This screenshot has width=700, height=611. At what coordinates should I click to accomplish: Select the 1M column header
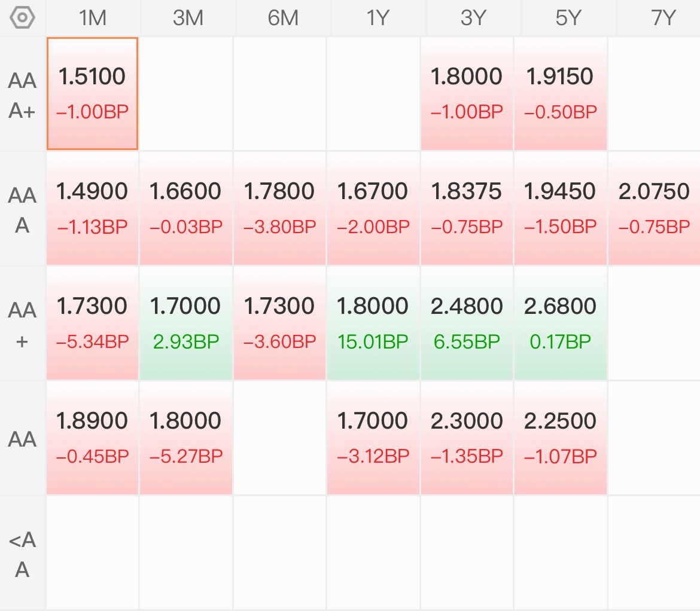[x=93, y=18]
